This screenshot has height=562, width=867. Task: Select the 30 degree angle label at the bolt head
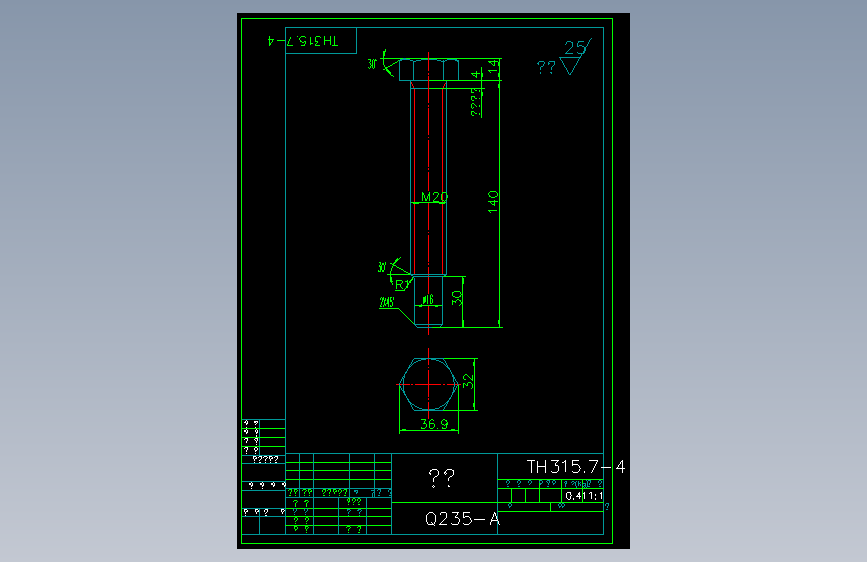[x=372, y=64]
